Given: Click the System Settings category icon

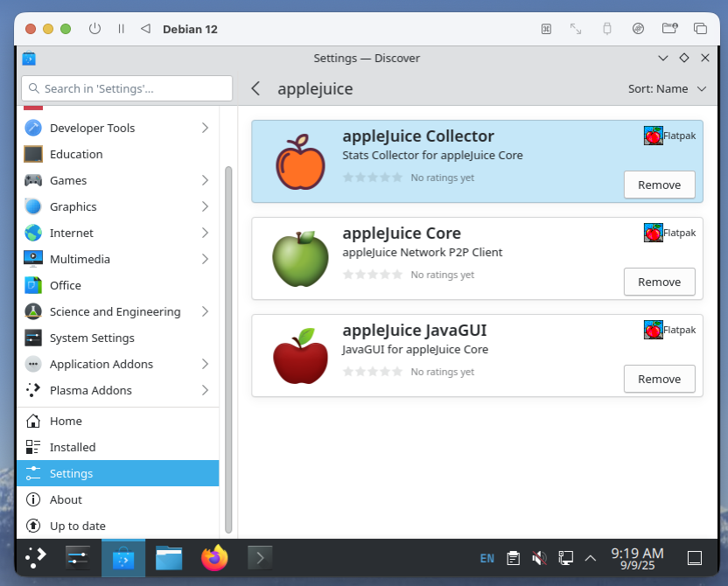Looking at the screenshot, I should [33, 338].
